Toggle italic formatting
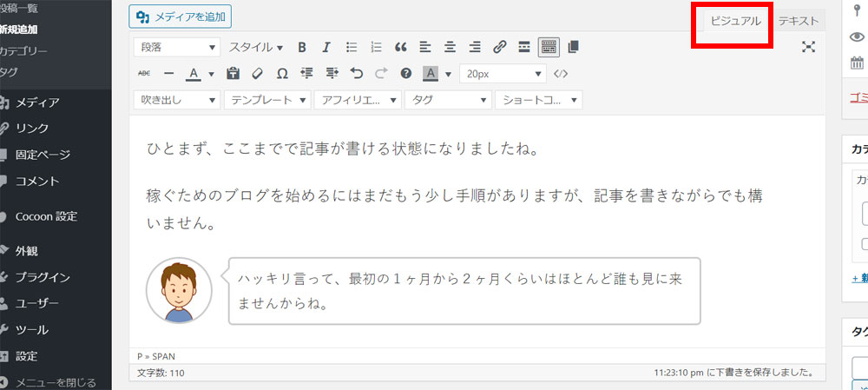Image resolution: width=868 pixels, height=390 pixels. pyautogui.click(x=326, y=47)
